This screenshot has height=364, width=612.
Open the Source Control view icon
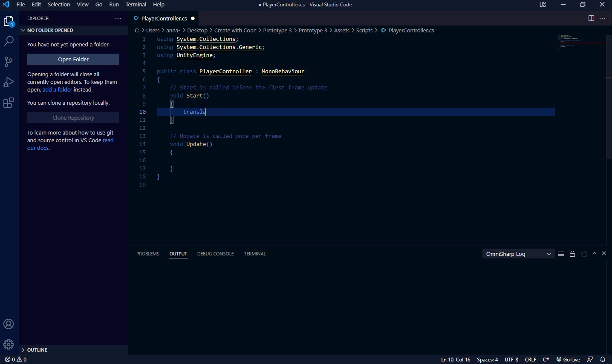coord(9,62)
